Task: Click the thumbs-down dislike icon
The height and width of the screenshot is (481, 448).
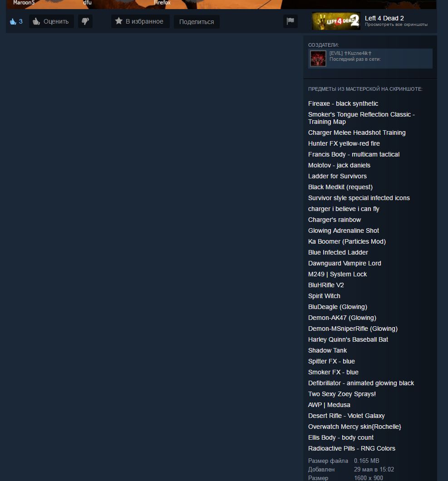Action: point(85,21)
